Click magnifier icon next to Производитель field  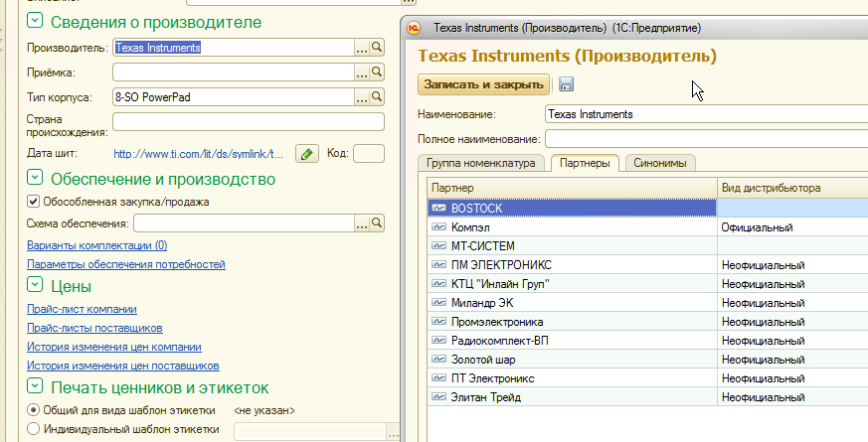[377, 47]
